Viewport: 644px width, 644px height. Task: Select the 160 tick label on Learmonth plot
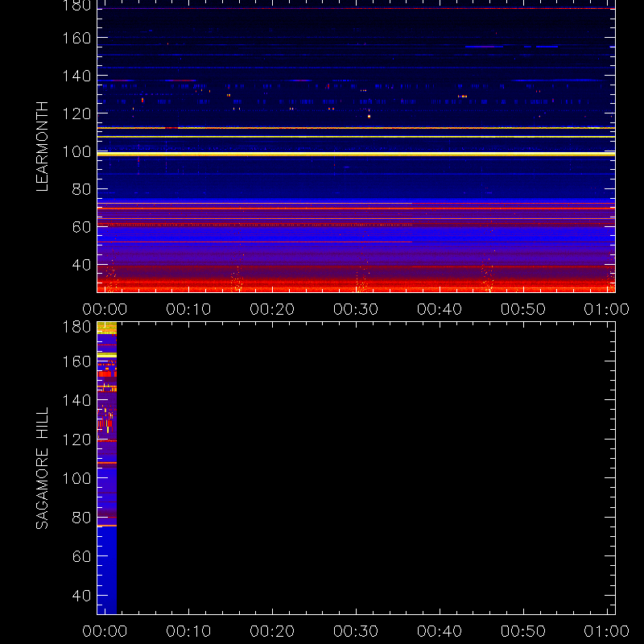click(x=76, y=38)
